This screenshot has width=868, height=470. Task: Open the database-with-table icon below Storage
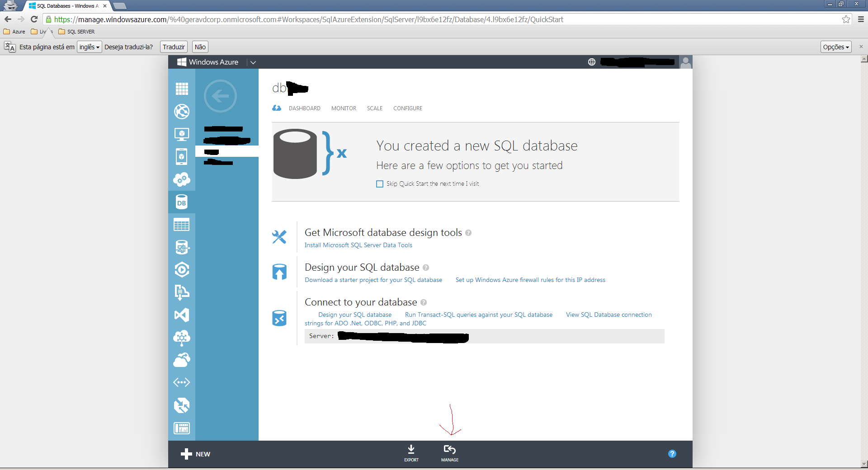point(182,247)
